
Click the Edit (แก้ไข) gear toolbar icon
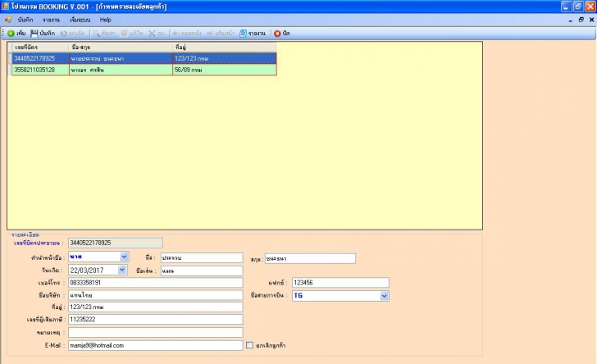pyautogui.click(x=124, y=34)
